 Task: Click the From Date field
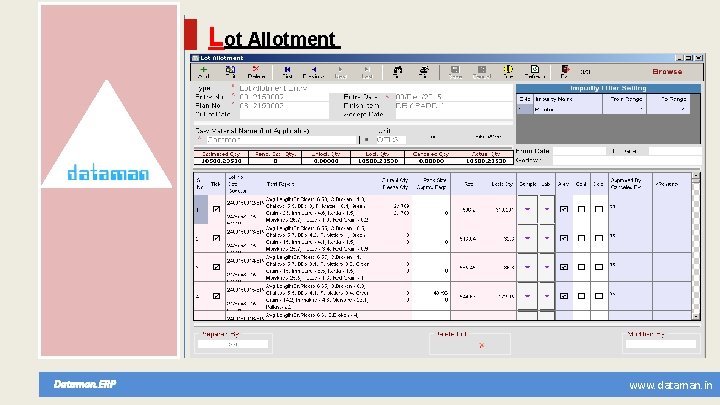point(579,151)
